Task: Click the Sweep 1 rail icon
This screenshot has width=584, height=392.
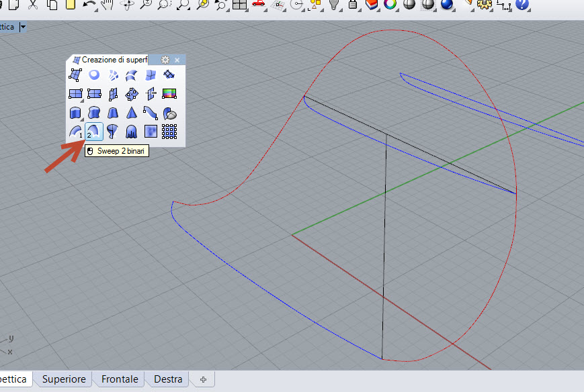Action: tap(75, 131)
